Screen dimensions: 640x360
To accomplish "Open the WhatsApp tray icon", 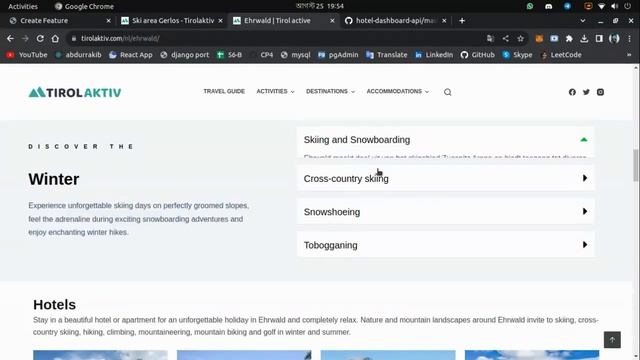I will pos(530,6).
